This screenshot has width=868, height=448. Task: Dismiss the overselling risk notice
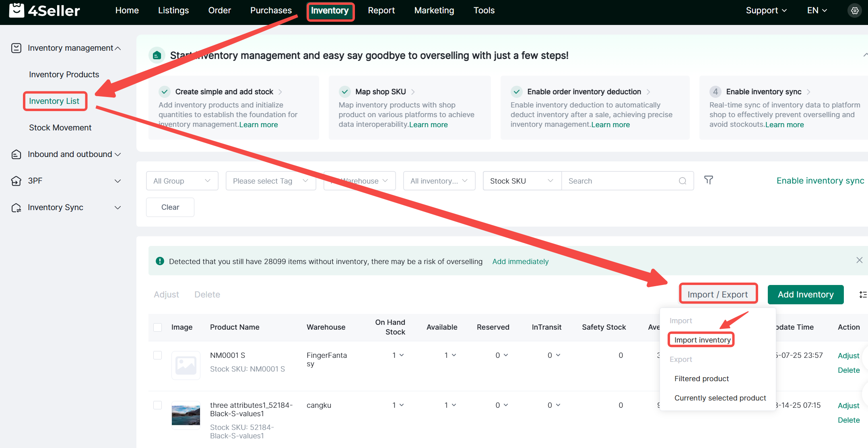click(859, 260)
